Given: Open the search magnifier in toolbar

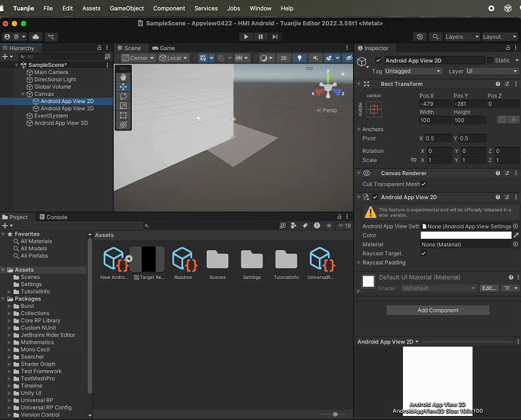Looking at the screenshot, I should pyautogui.click(x=435, y=37).
